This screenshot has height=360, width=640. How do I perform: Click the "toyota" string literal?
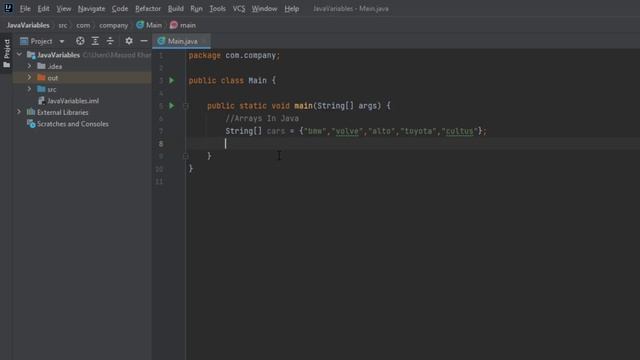point(418,131)
